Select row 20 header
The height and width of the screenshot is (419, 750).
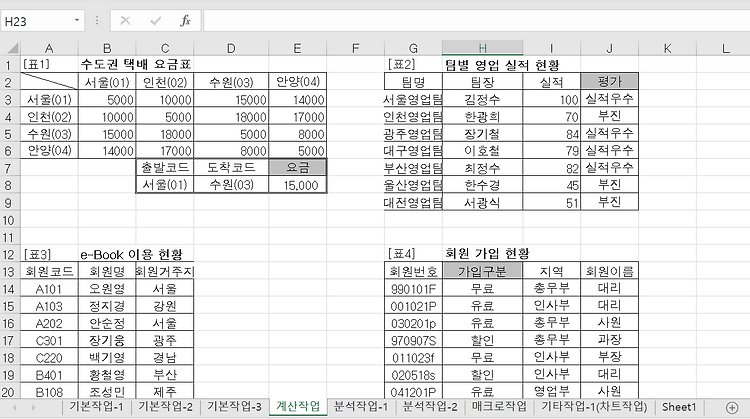pos(10,392)
